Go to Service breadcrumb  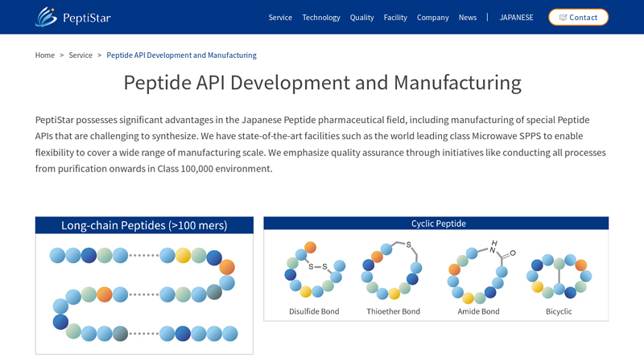coord(80,55)
